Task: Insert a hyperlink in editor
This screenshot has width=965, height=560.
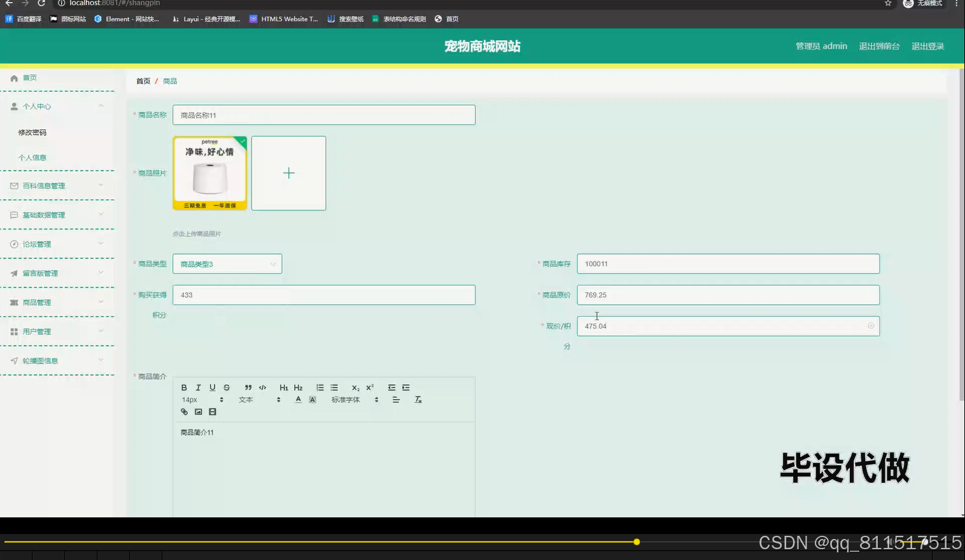Action: 184,412
